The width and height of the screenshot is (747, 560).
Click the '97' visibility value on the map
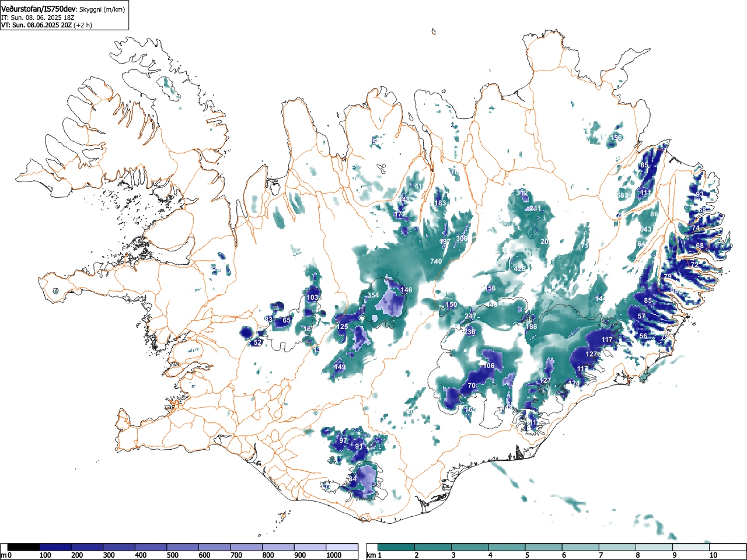[x=343, y=440]
